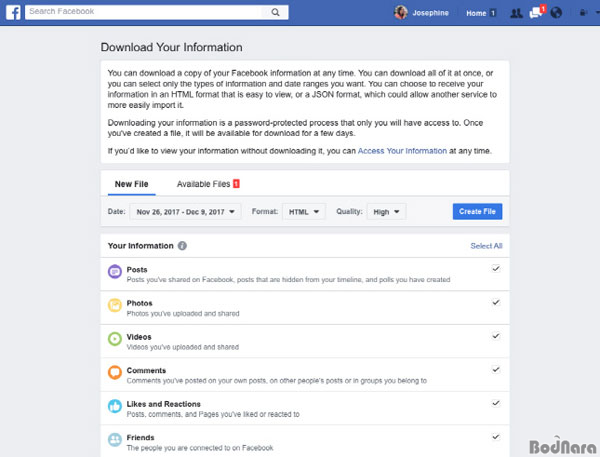Click the Select All link

pos(486,246)
